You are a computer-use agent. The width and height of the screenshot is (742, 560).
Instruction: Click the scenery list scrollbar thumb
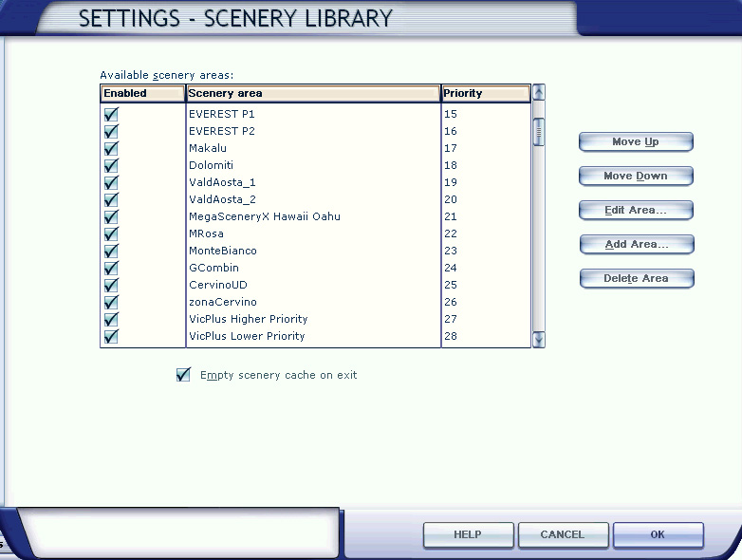tap(539, 131)
